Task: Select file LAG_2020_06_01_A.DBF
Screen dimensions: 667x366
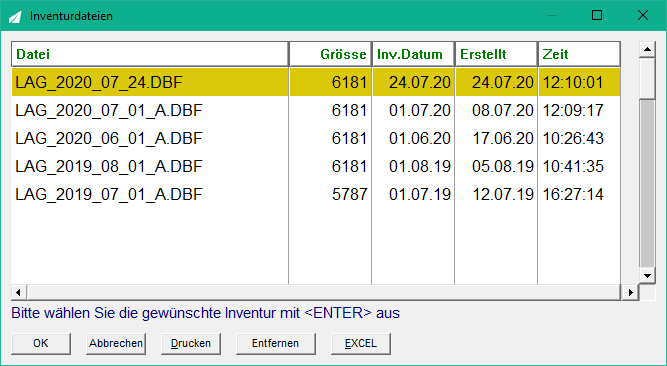Action: (x=109, y=138)
